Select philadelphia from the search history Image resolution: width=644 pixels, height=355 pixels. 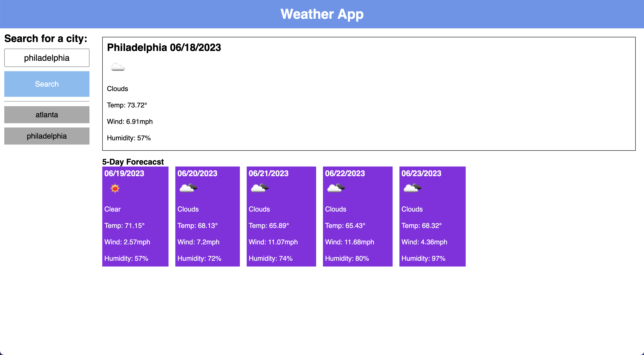point(47,136)
